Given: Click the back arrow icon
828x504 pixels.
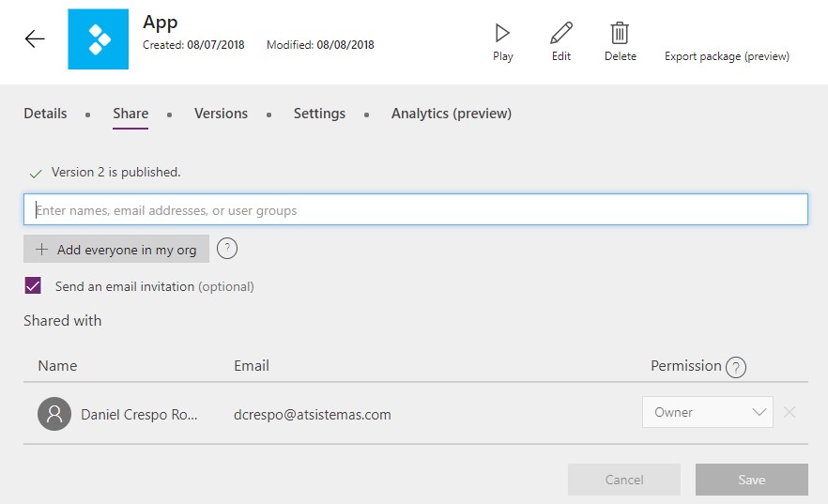Looking at the screenshot, I should pyautogui.click(x=35, y=38).
